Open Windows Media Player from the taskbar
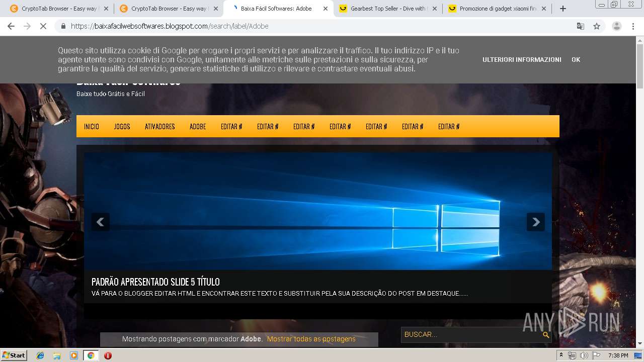 tap(73, 355)
